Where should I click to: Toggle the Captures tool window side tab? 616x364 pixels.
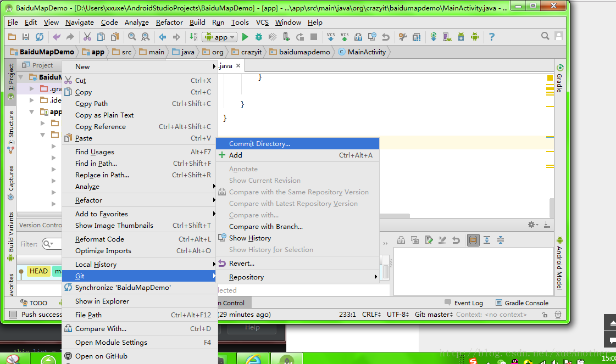pos(10,182)
